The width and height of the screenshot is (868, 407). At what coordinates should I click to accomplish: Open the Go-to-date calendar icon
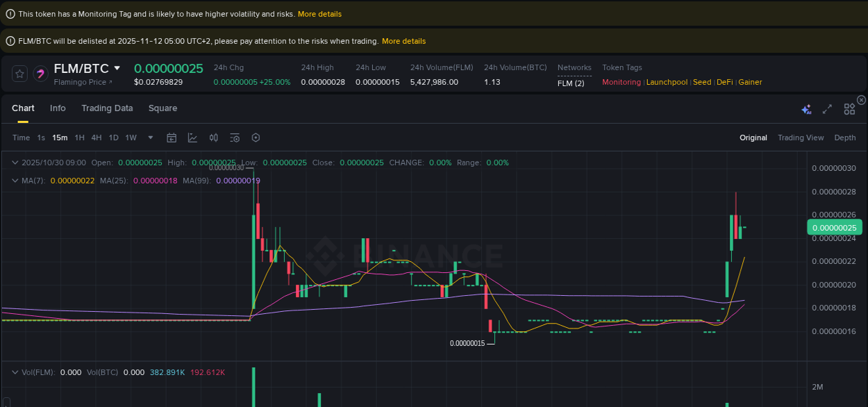[172, 138]
